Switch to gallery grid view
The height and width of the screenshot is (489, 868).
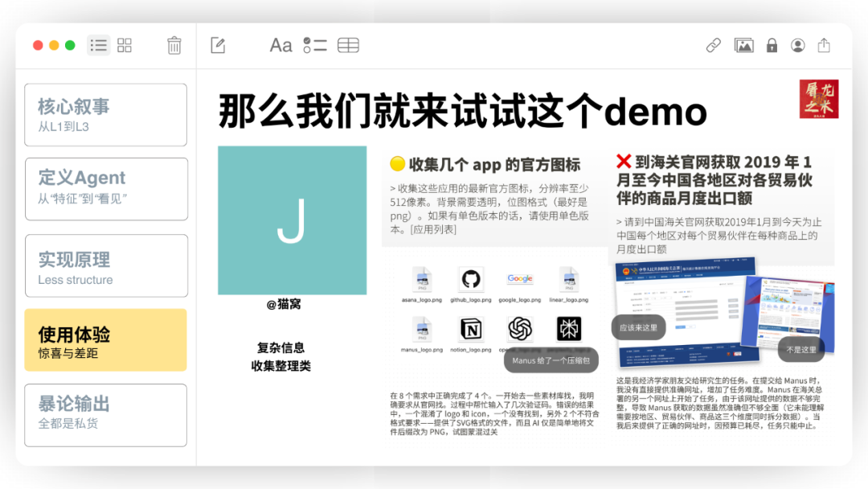pyautogui.click(x=125, y=45)
